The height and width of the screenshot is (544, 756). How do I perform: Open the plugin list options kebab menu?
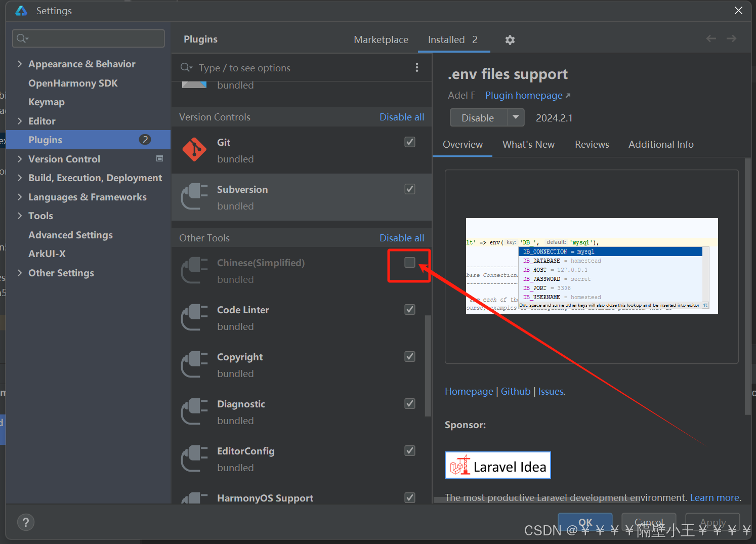417,67
